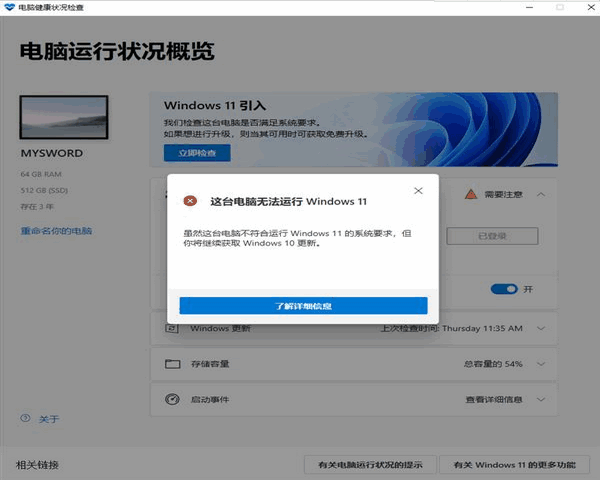Open 有关电脑运行状况的提示

pos(369,465)
